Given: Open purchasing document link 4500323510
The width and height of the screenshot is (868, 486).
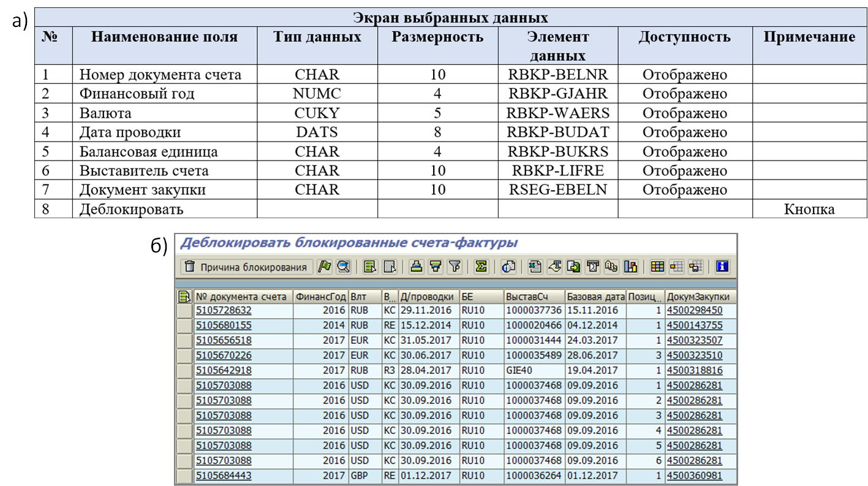Looking at the screenshot, I should (695, 355).
